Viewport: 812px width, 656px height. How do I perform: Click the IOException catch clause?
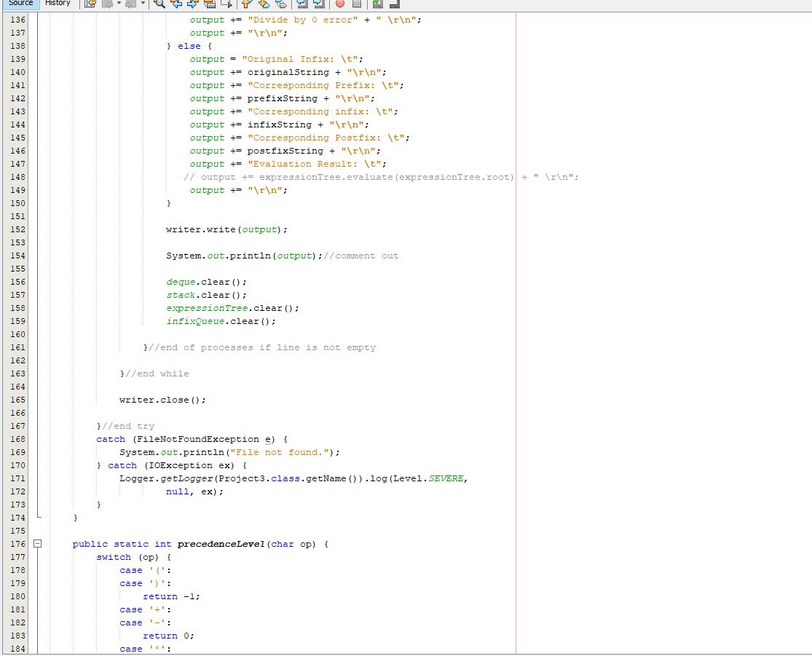click(x=178, y=465)
